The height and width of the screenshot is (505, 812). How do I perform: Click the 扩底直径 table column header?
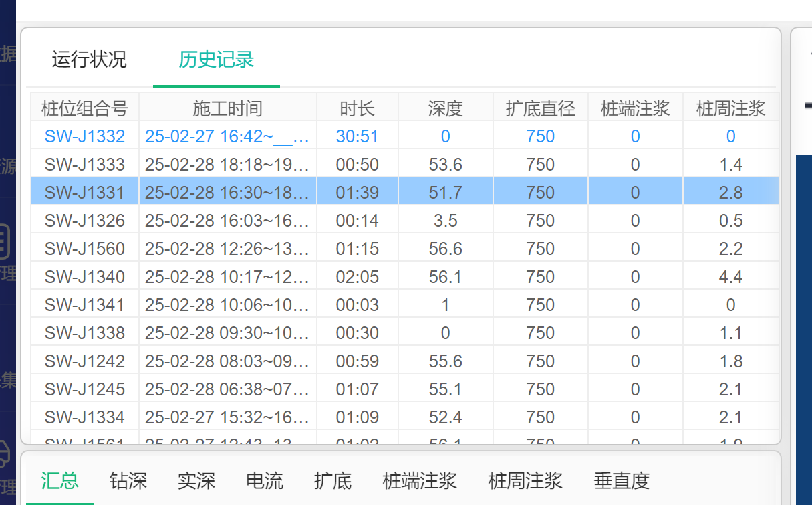tap(540, 108)
